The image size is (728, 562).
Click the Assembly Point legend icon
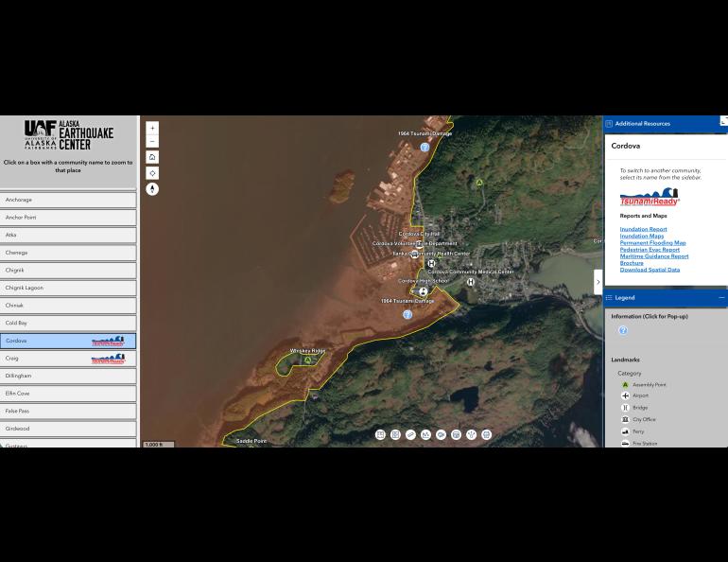coord(625,384)
